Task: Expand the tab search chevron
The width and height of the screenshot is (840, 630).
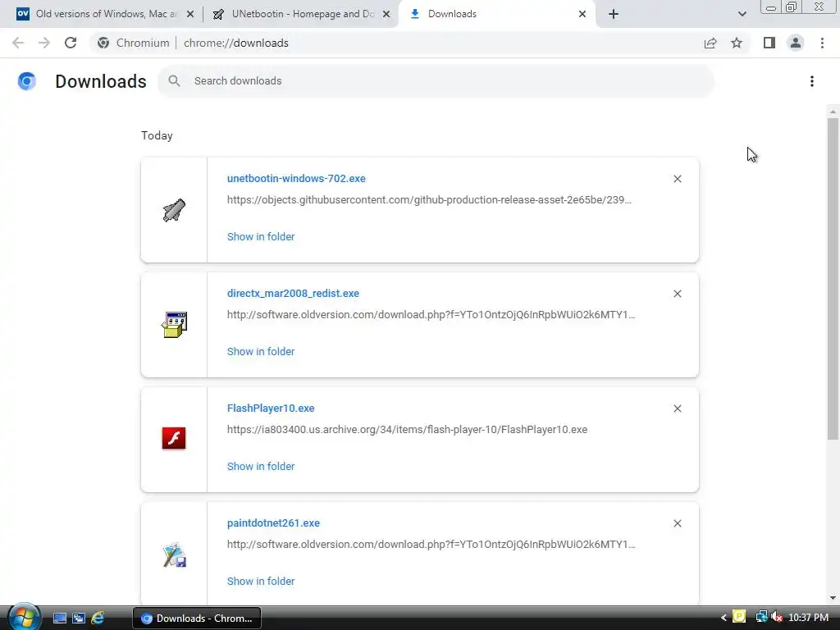Action: pos(742,15)
